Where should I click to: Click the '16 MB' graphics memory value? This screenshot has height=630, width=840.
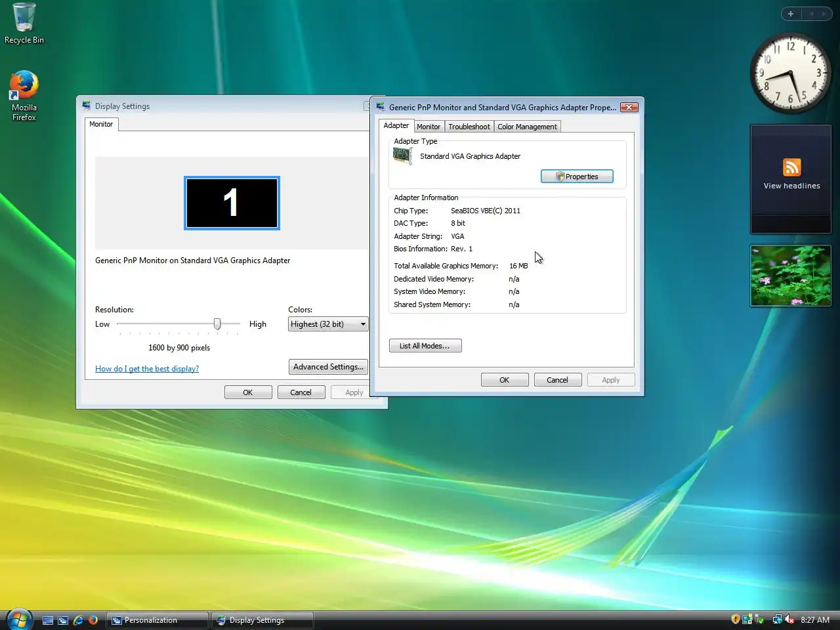(x=518, y=266)
